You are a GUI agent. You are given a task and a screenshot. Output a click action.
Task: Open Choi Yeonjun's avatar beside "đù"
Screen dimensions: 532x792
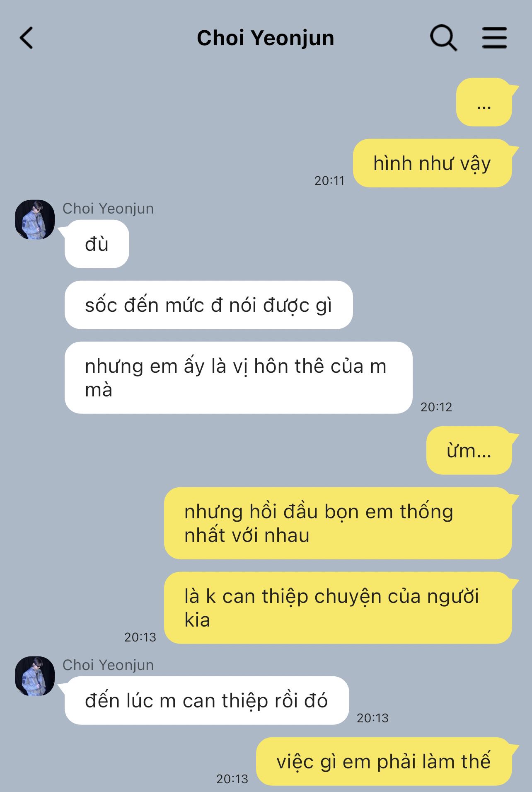point(35,220)
